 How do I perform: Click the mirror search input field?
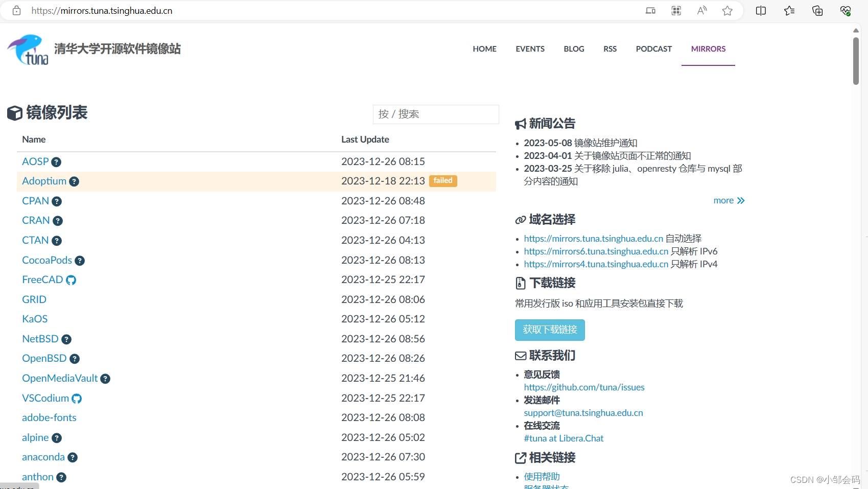click(x=436, y=114)
